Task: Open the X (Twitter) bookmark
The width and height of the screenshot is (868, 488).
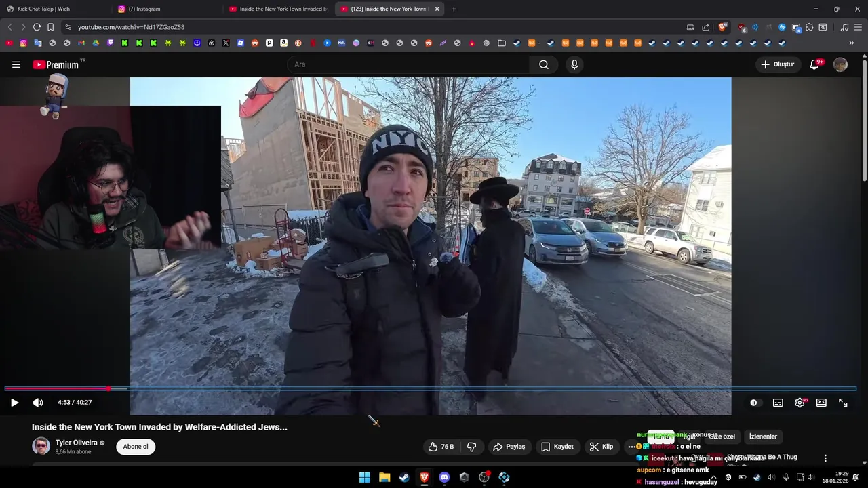Action: [226, 43]
